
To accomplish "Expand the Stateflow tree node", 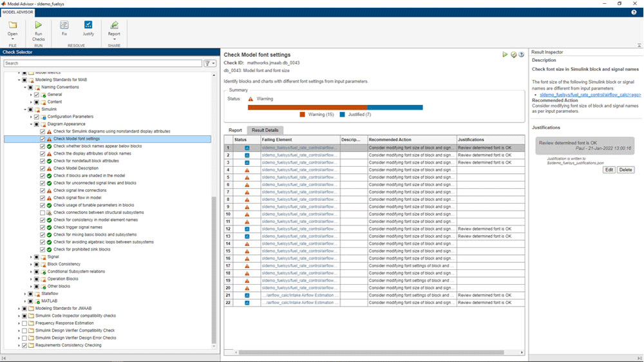I will point(25,294).
